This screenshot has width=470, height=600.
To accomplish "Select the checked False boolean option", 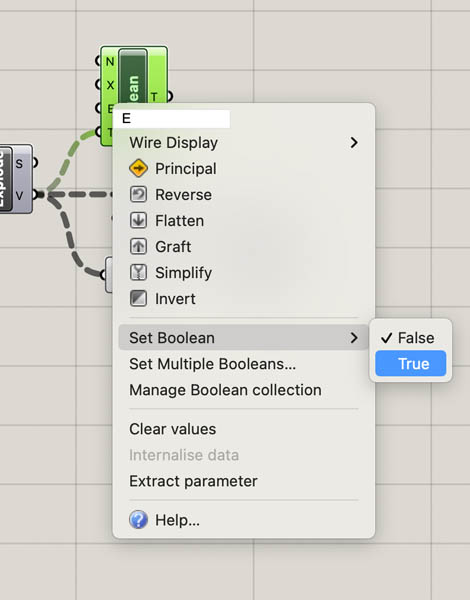I will (x=410, y=338).
